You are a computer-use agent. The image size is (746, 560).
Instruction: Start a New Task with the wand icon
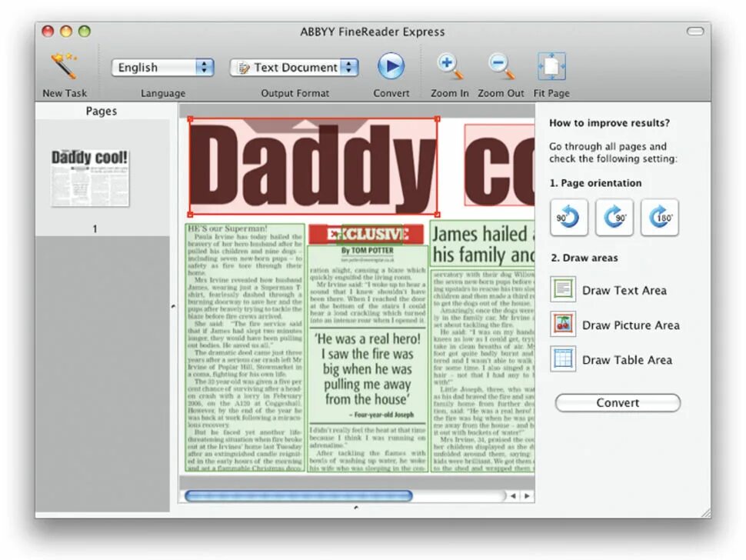pos(65,66)
